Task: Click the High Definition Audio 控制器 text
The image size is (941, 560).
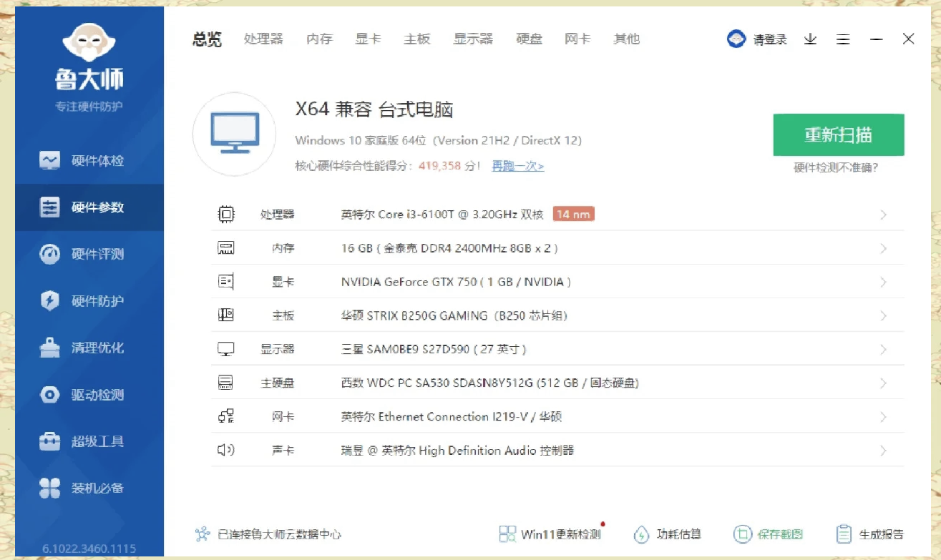Action: [457, 450]
